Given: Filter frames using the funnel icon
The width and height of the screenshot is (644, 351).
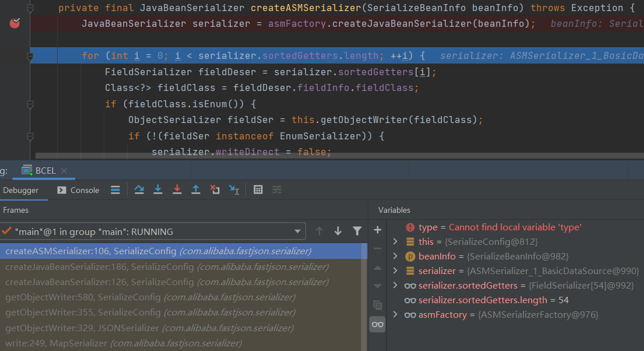Looking at the screenshot, I should point(357,231).
